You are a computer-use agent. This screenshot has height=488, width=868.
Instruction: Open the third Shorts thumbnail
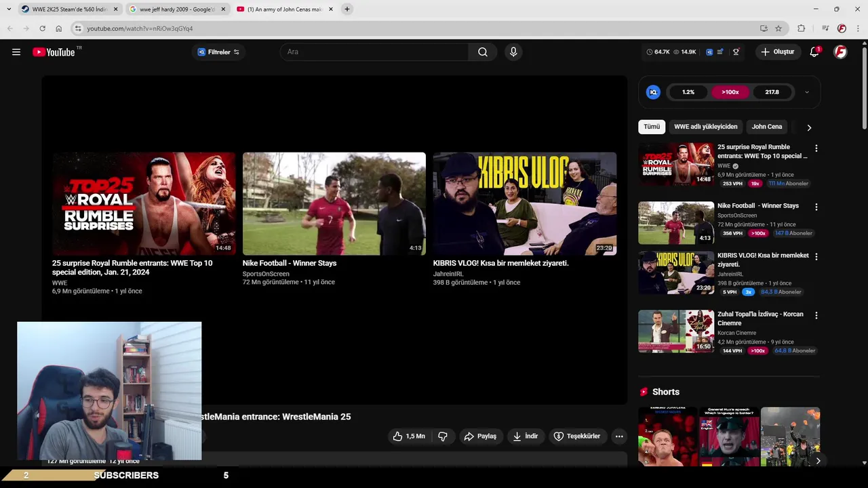click(x=790, y=436)
